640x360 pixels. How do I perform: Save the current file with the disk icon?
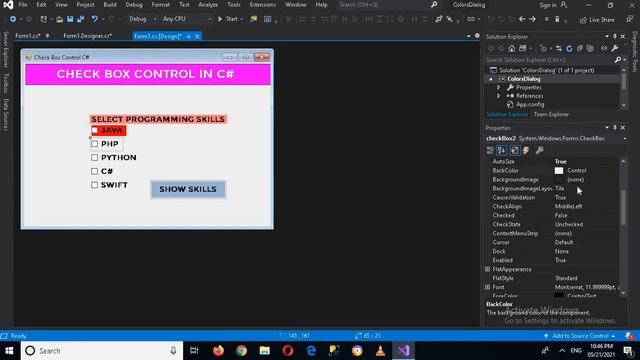70,19
